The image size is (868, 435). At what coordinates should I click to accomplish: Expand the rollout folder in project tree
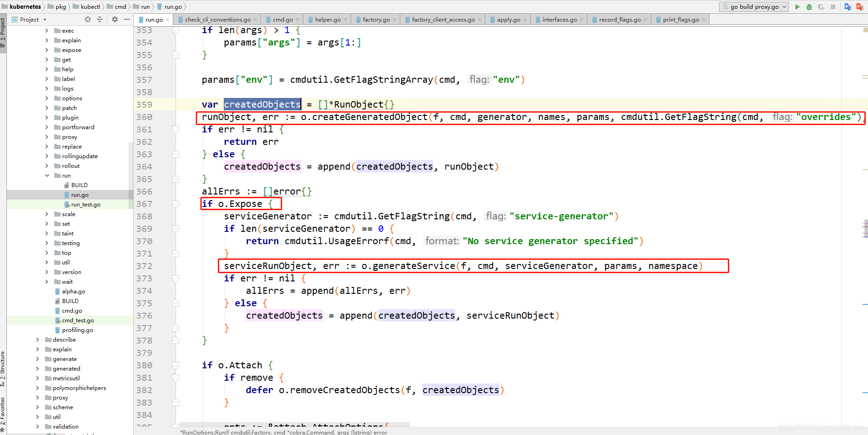pos(47,166)
